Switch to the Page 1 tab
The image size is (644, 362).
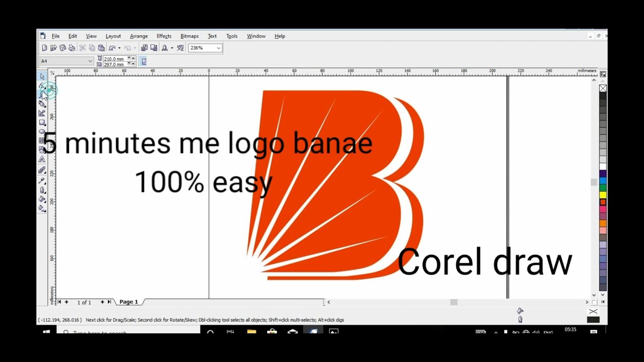pyautogui.click(x=129, y=302)
